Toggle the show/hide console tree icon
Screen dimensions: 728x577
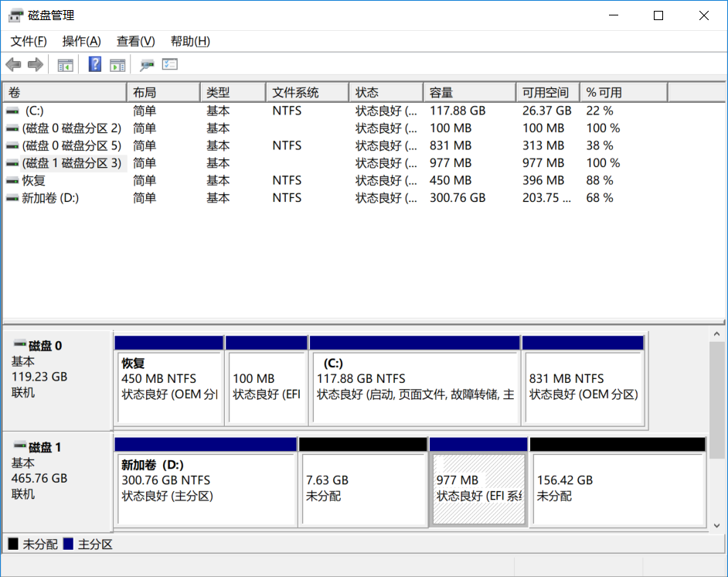pyautogui.click(x=65, y=65)
